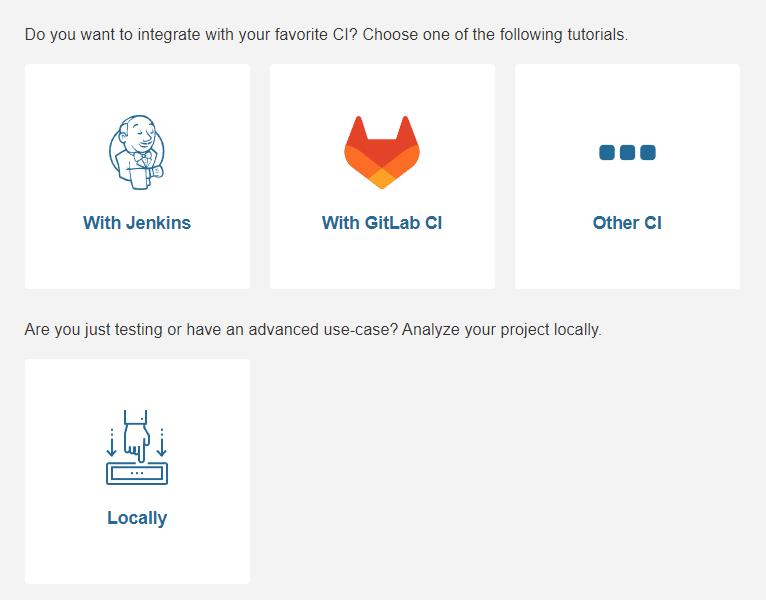The image size is (766, 600).
Task: Open the With Jenkins tutorial link
Action: (137, 223)
